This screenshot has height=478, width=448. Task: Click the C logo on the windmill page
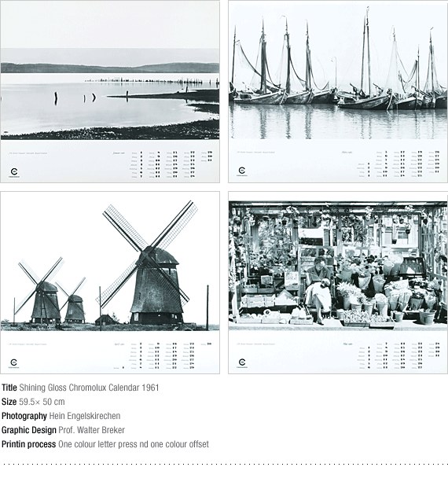point(13,363)
